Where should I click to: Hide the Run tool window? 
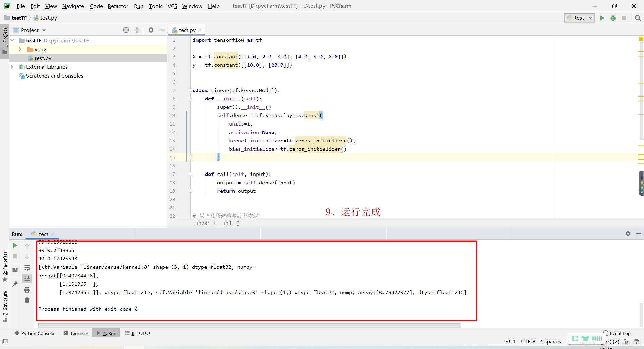click(639, 234)
